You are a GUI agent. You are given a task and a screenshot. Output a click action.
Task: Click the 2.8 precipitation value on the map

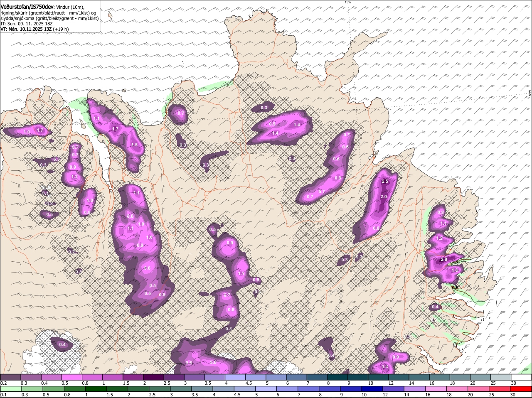[443, 260]
